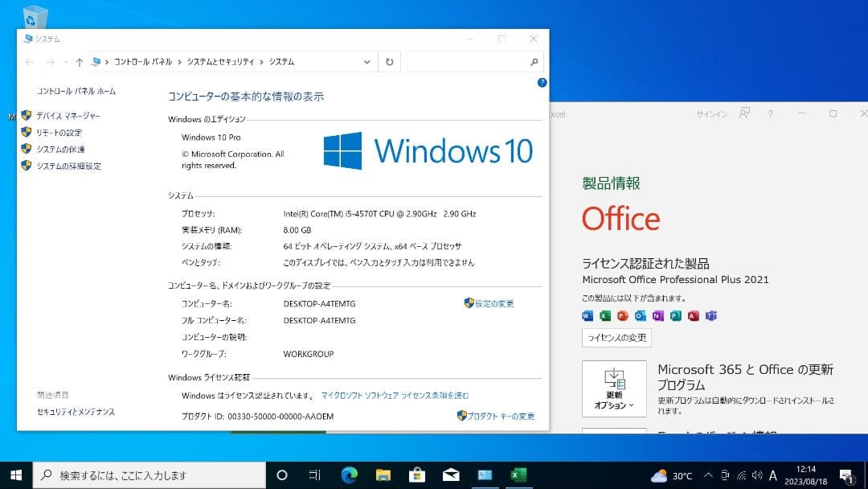Open Excel help question mark

pyautogui.click(x=770, y=114)
